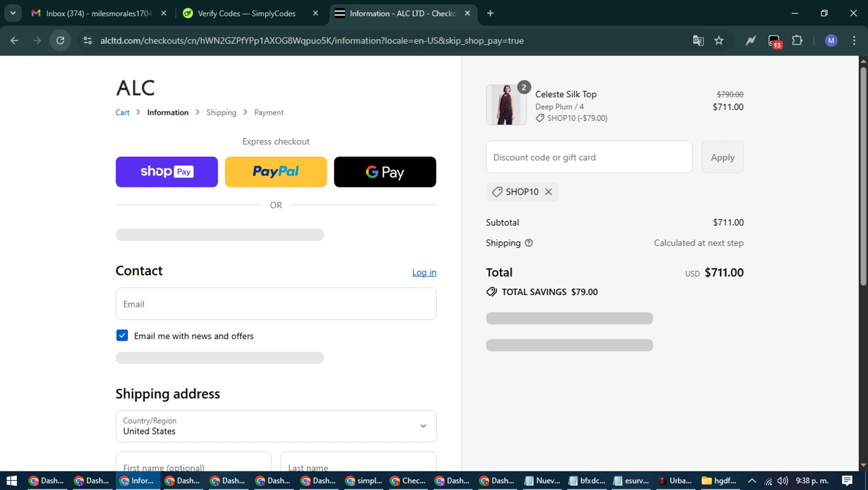This screenshot has width=868, height=490.
Task: Click the ALC store logo
Action: [x=135, y=88]
